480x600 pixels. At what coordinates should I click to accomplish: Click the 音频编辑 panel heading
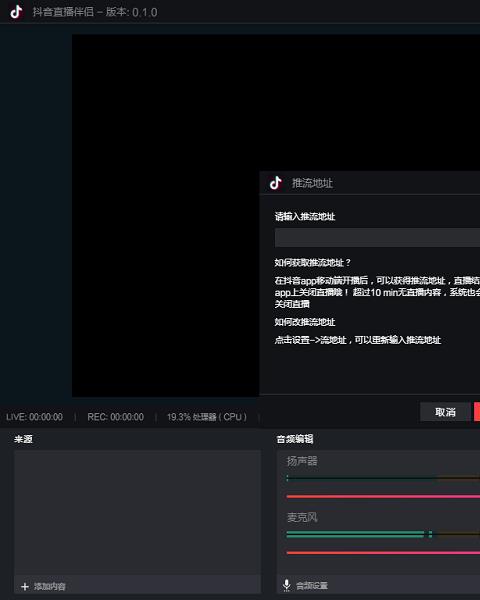295,439
